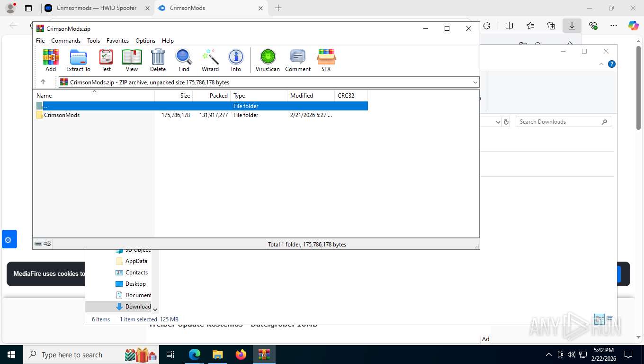Viewport: 644px width, 364px height.
Task: Open Firefox from the taskbar
Action: (241, 355)
